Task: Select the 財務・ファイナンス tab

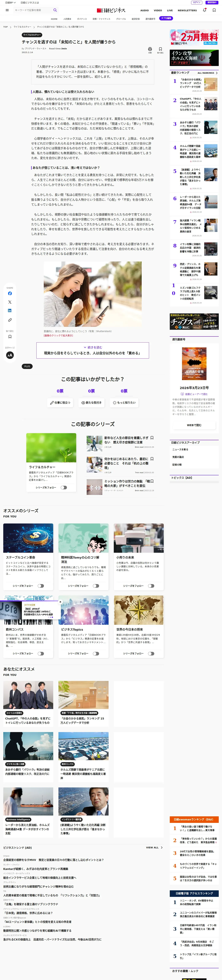Action: [102, 19]
